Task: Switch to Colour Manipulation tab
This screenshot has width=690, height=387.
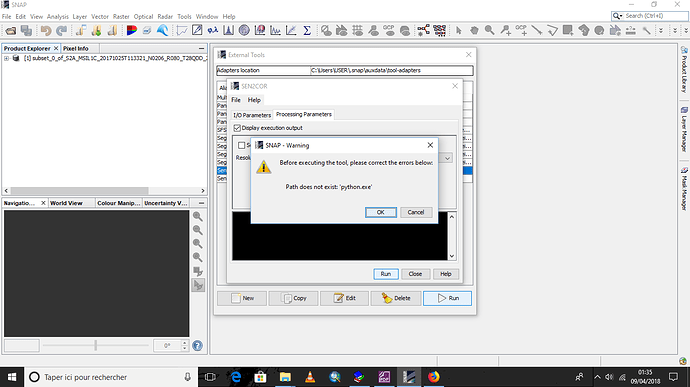Action: [118, 203]
